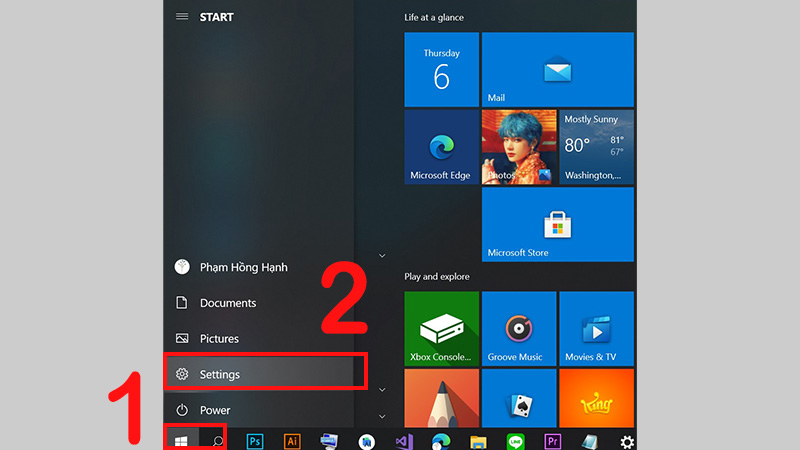Image resolution: width=800 pixels, height=450 pixels.
Task: Click the Play and explore group header
Action: [437, 277]
